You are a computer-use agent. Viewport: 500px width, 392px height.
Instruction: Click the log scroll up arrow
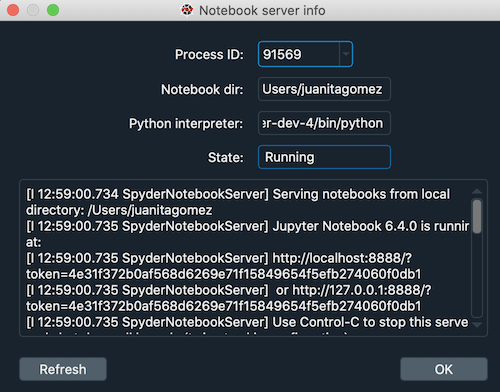477,191
